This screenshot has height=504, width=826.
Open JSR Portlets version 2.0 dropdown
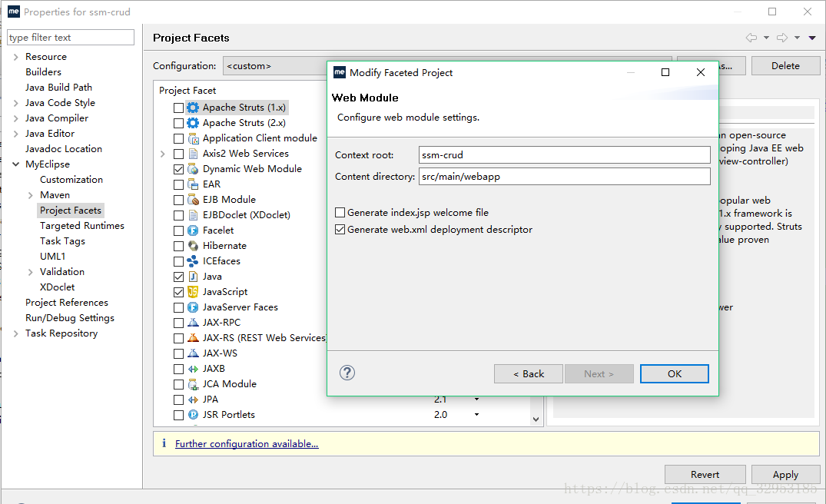(476, 415)
